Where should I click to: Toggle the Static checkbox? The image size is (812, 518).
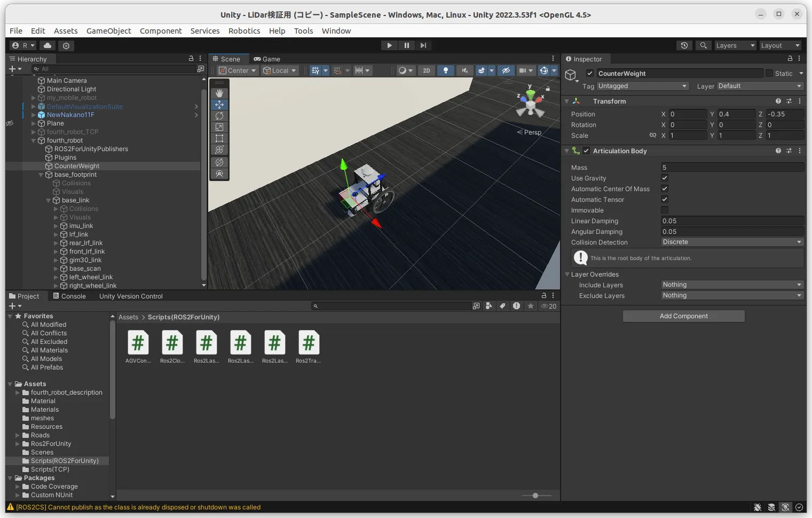pos(769,73)
